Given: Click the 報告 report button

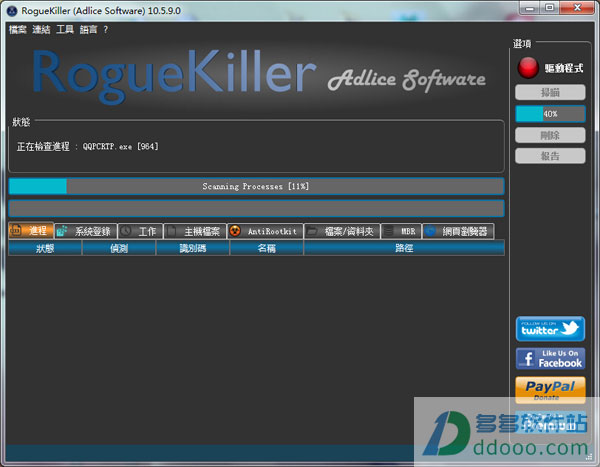Looking at the screenshot, I should click(x=550, y=156).
